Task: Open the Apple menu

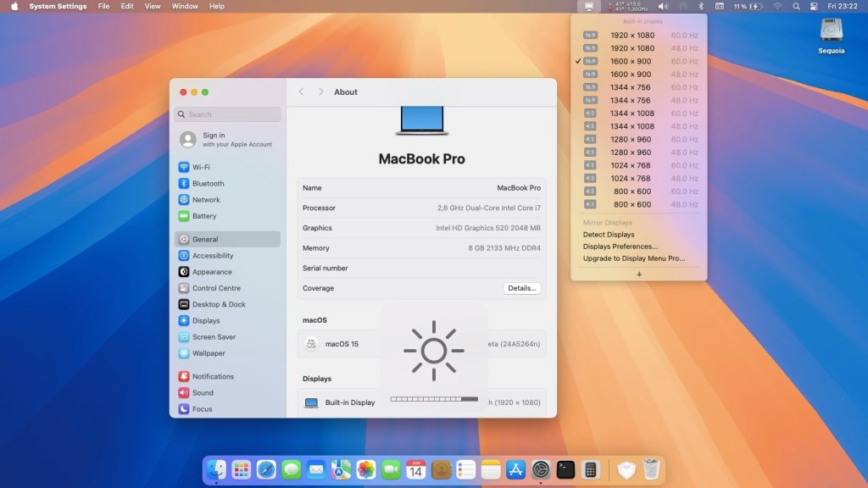Action: pyautogui.click(x=14, y=6)
